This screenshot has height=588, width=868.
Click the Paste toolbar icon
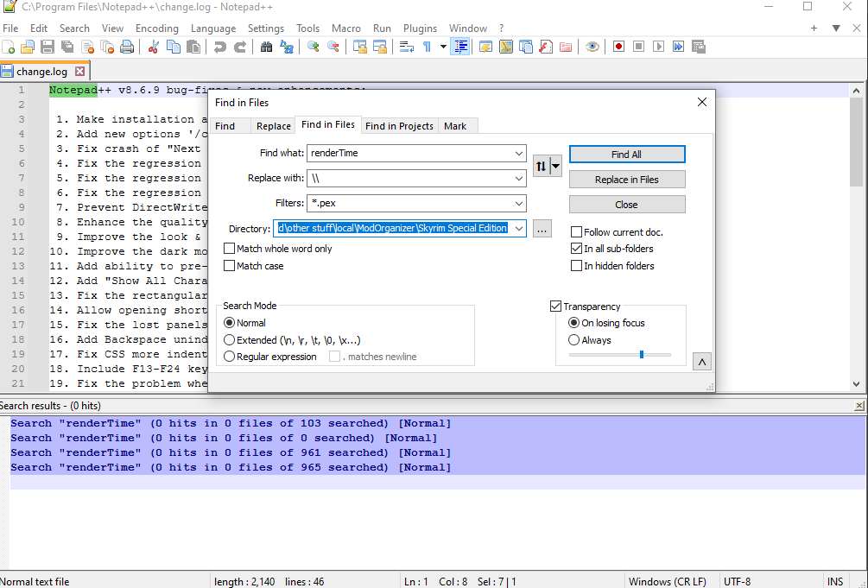click(193, 47)
